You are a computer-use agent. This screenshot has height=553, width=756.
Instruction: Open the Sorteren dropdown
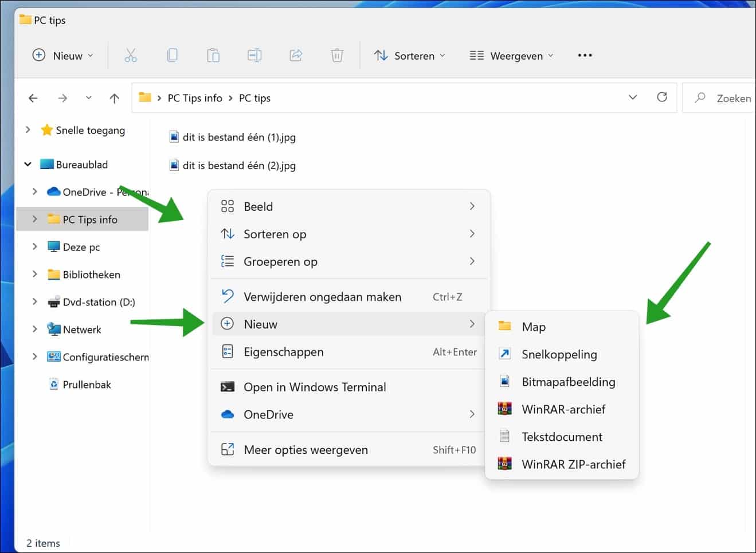click(x=409, y=56)
